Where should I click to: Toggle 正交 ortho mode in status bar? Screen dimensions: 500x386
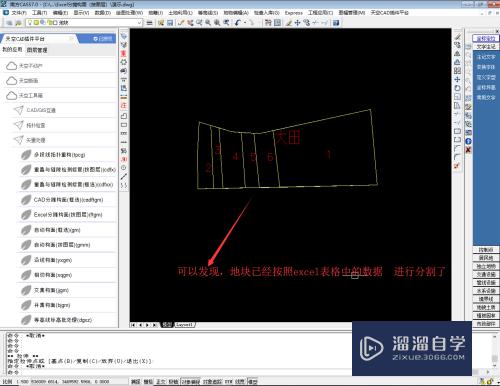click(x=161, y=382)
